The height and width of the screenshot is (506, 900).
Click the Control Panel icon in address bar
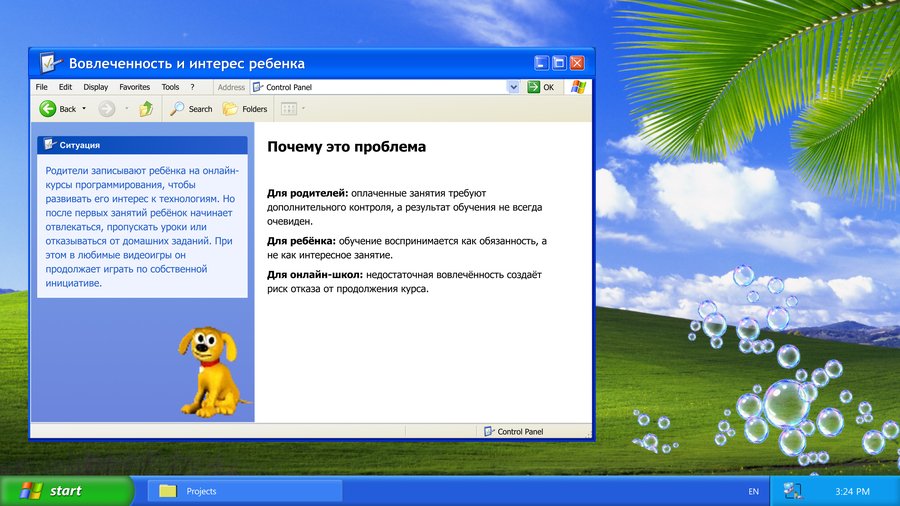[258, 87]
